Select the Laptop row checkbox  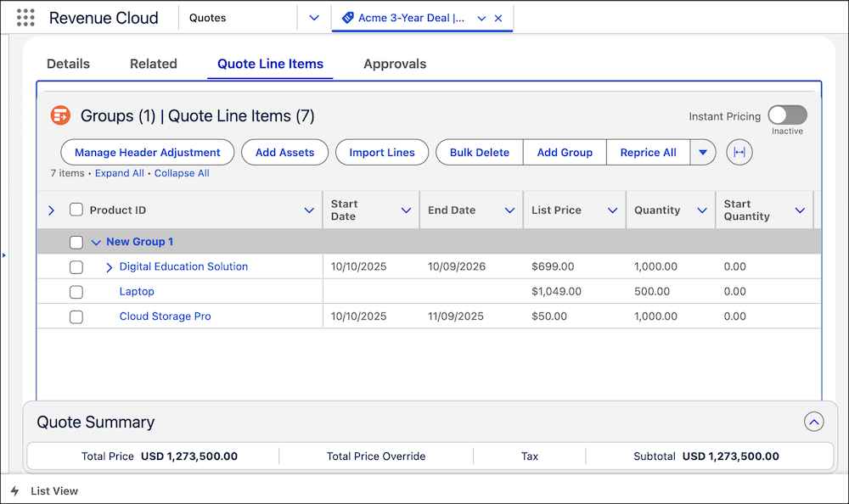tap(76, 292)
